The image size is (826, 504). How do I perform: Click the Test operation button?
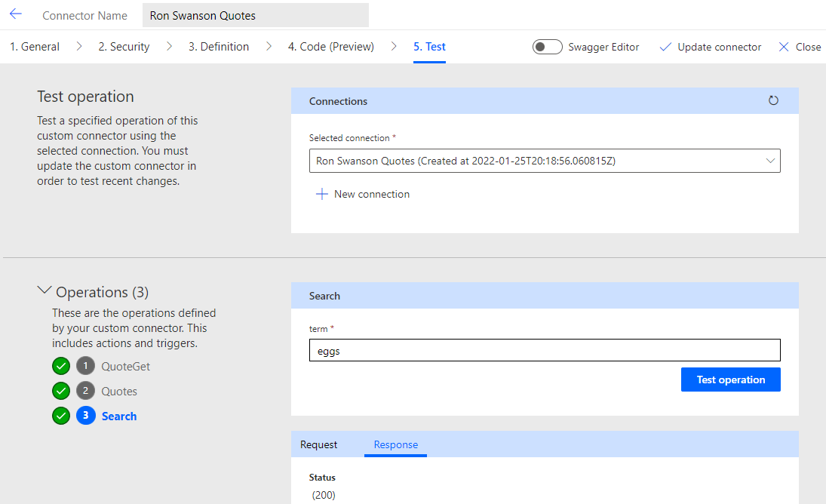click(x=731, y=380)
